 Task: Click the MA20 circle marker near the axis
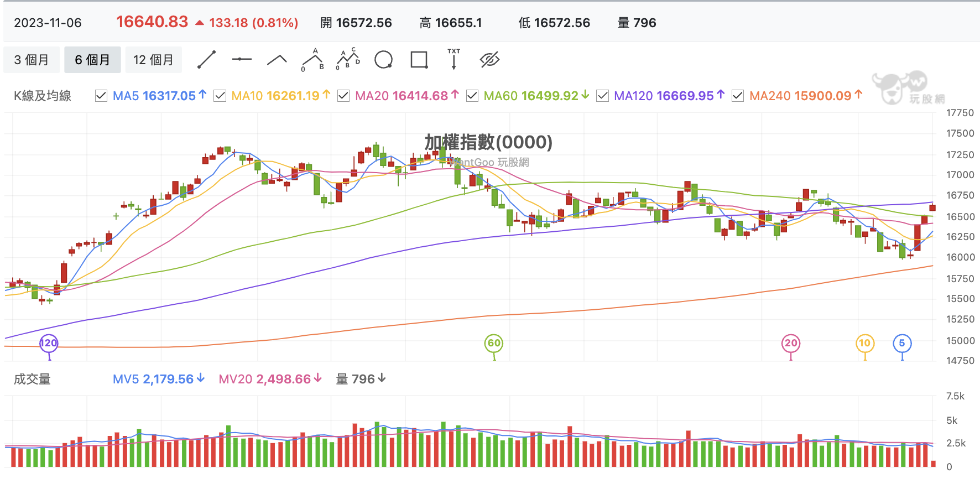791,343
